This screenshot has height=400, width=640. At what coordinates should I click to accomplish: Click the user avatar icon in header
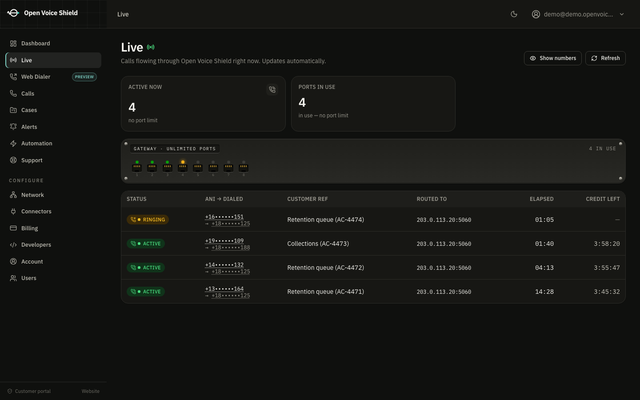tap(536, 14)
